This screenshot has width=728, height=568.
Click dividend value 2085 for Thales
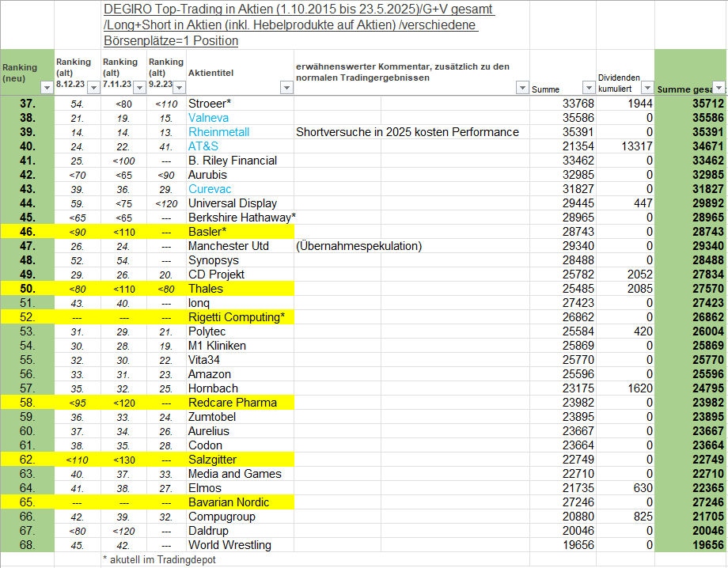[x=640, y=289]
